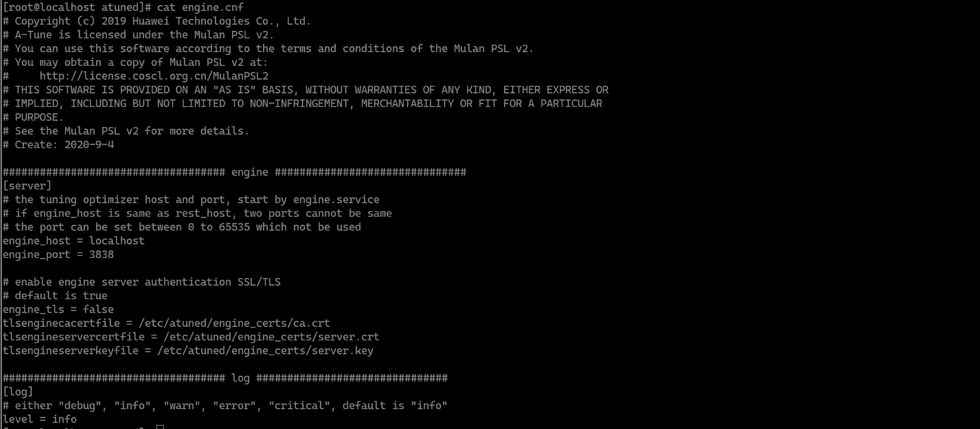Click the engine_tls false value
The image size is (980, 429).
coord(98,309)
